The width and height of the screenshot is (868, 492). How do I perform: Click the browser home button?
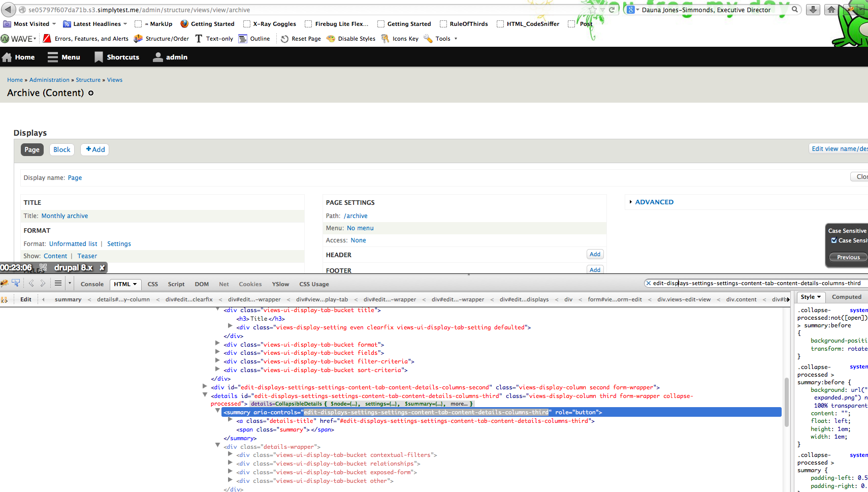[x=831, y=10]
